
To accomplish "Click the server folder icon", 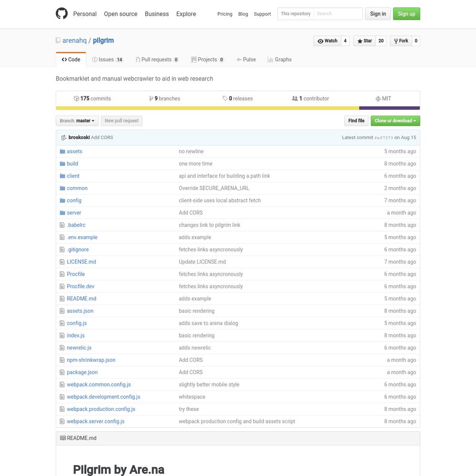I will (62, 213).
